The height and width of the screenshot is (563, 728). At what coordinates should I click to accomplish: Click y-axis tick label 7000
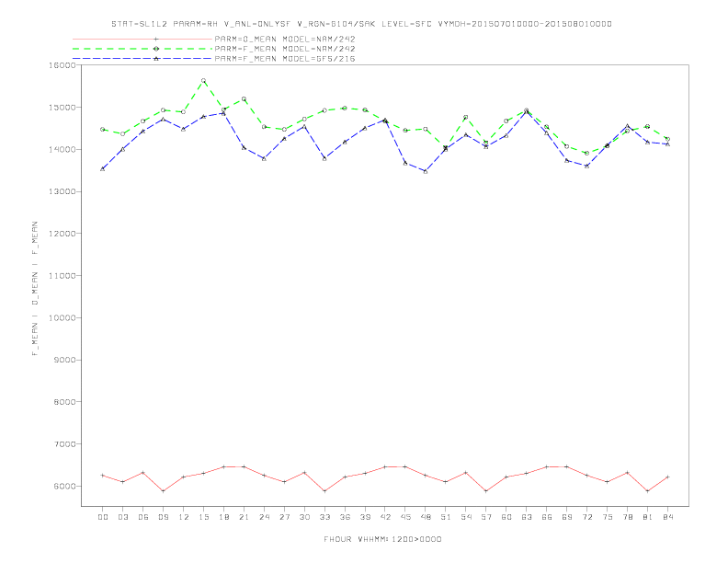[64, 444]
